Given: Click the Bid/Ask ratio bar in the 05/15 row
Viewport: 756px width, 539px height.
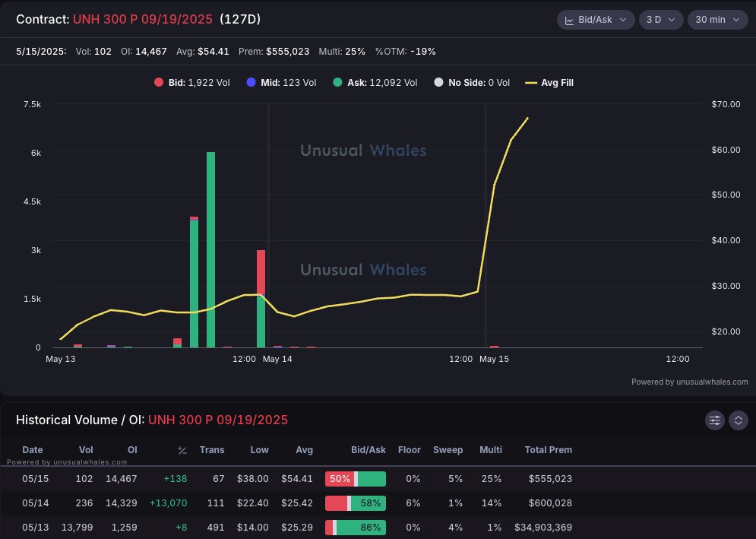Looking at the screenshot, I should pos(356,479).
